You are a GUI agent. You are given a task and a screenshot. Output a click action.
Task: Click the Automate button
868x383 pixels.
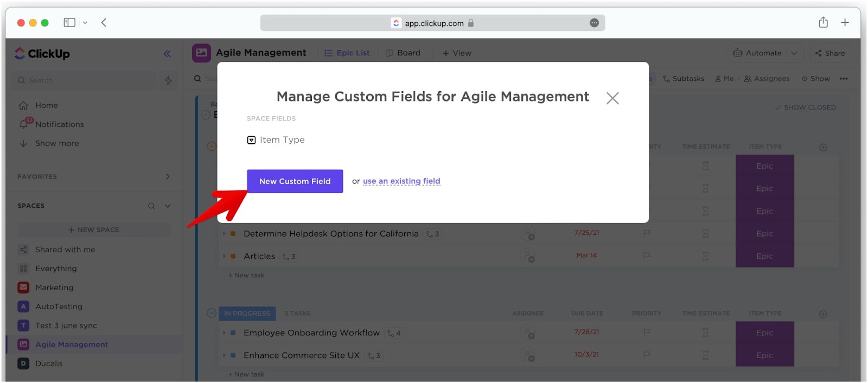click(x=757, y=53)
